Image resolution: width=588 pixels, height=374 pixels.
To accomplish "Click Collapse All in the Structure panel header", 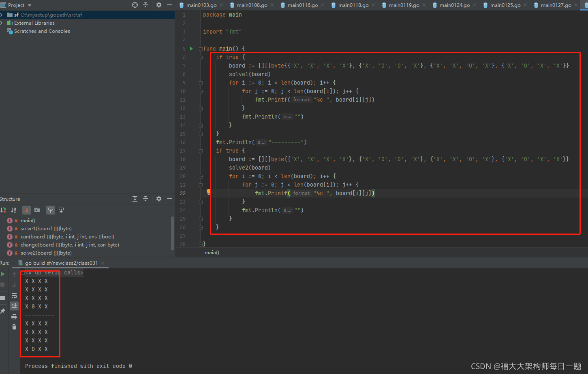I will click(145, 199).
